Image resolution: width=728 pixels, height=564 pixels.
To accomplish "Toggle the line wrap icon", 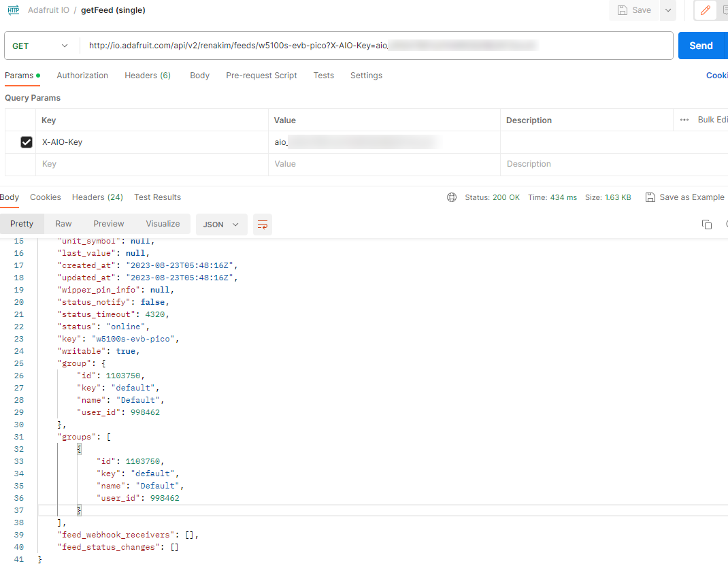I will (263, 225).
